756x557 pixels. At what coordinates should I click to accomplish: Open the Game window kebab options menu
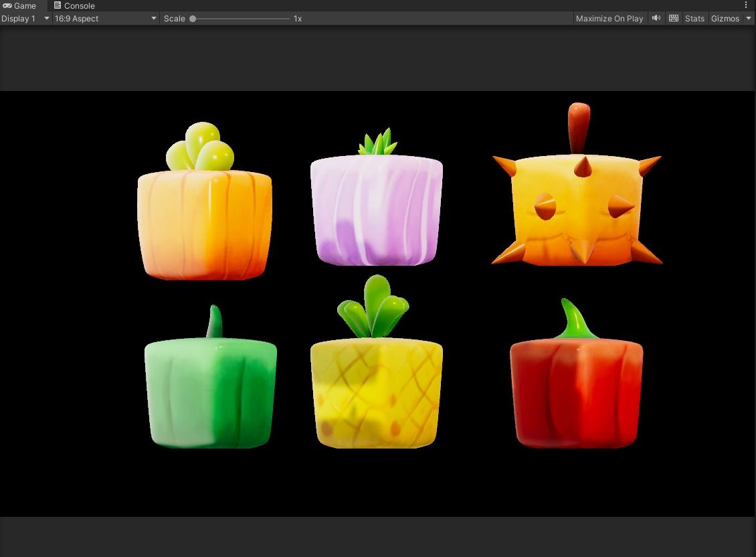click(746, 5)
